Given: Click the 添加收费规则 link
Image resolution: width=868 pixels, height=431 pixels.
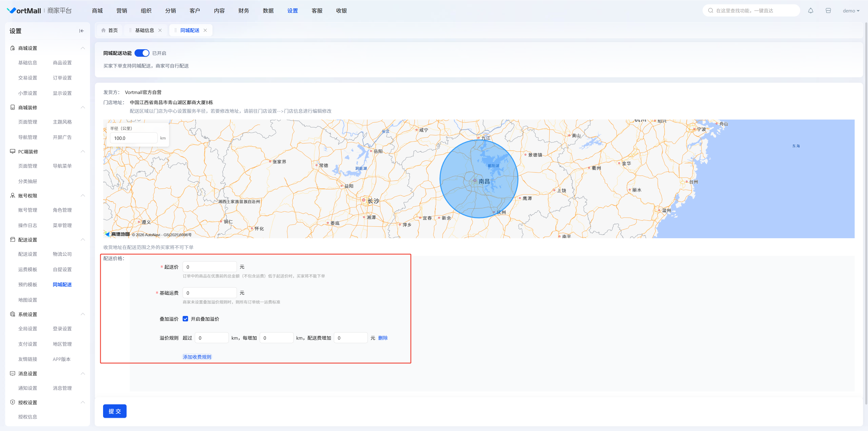Looking at the screenshot, I should [197, 357].
